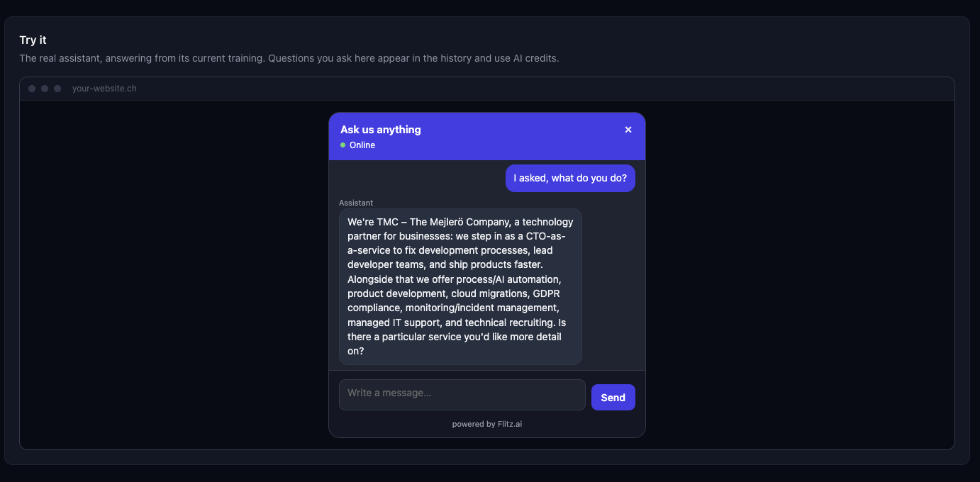Screen dimensions: 980x482
Task: Click the third window dot in the preview bar
Action: click(57, 89)
